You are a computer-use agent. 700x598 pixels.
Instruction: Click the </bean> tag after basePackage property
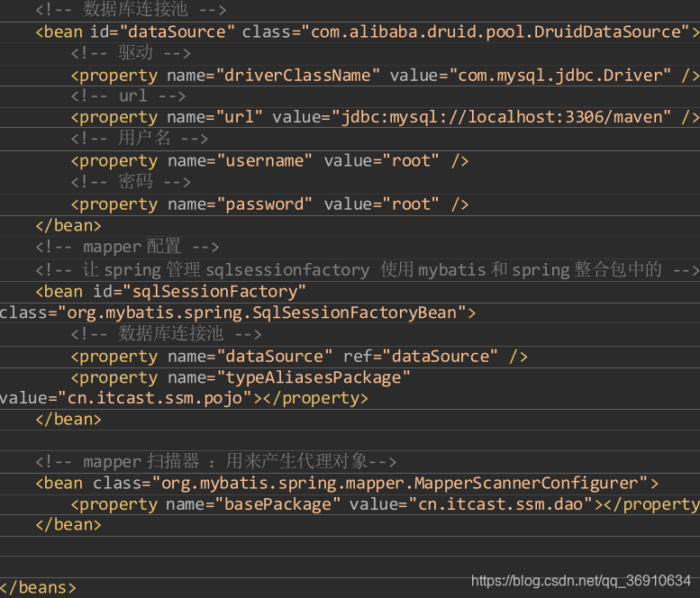coord(68,524)
